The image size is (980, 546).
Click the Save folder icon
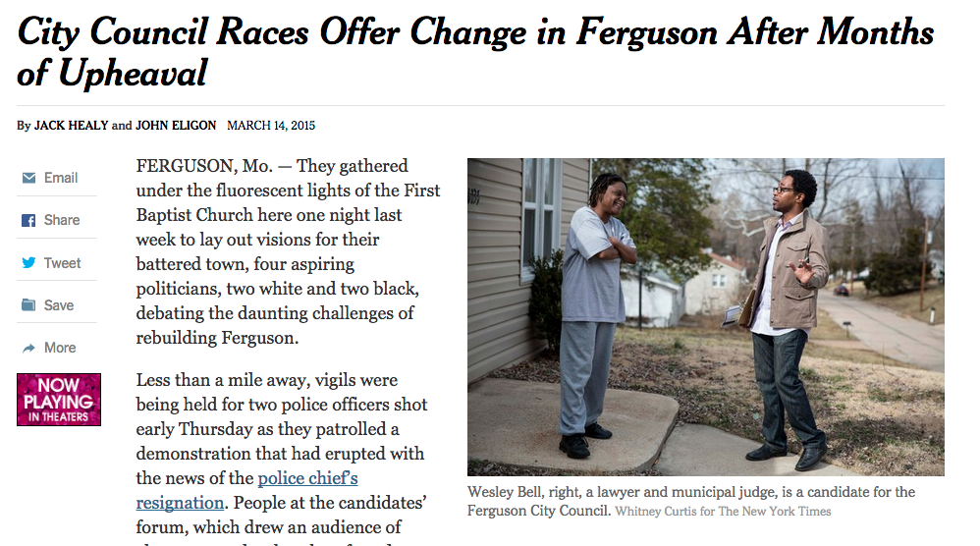pyautogui.click(x=28, y=305)
